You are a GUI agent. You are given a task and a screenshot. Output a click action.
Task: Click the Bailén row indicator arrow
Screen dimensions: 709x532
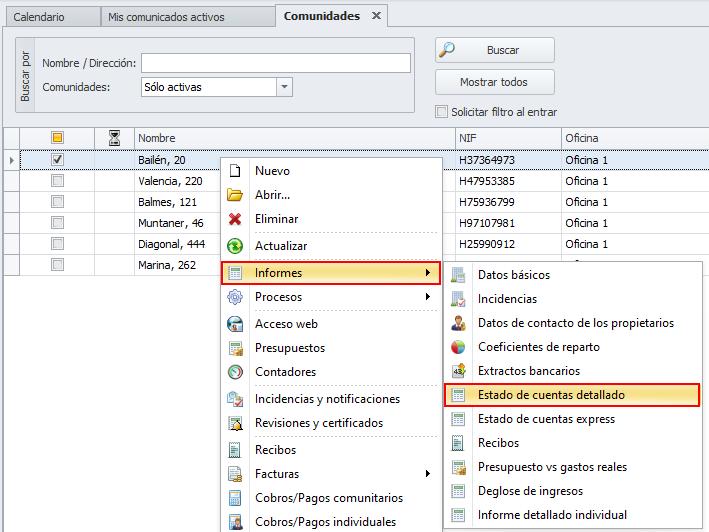[x=12, y=160]
